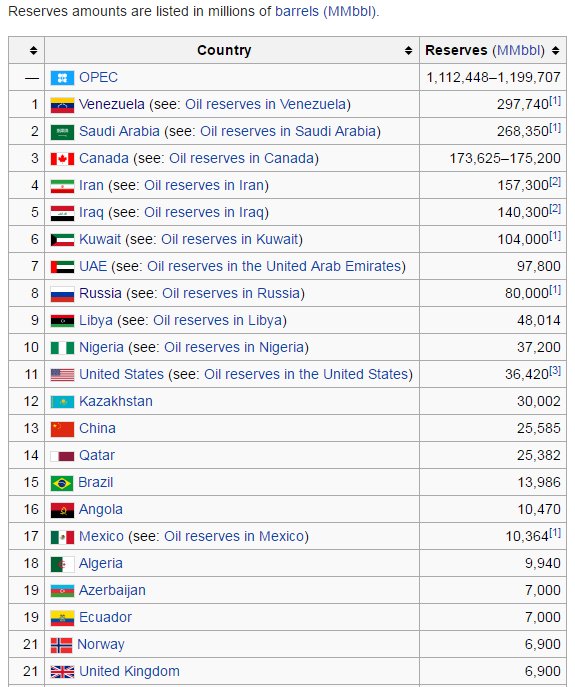The image size is (575, 687).
Task: Open the Russia country link
Action: [100, 294]
